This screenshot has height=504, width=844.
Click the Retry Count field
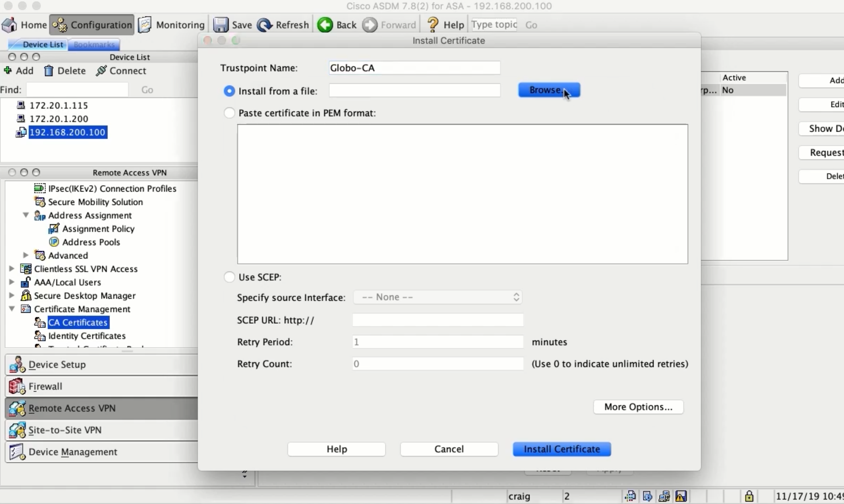(438, 364)
